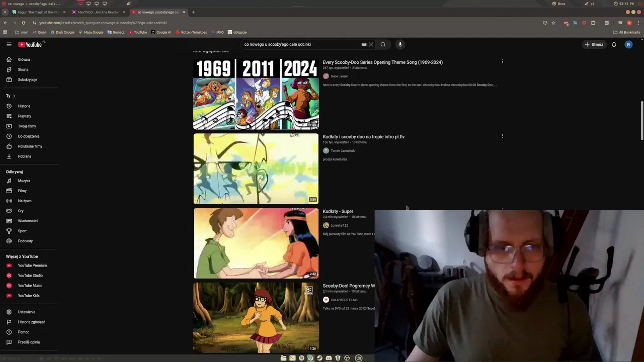Image resolution: width=644 pixels, height=362 pixels.
Task: Open Prześlij opinię feedback link
Action: [x=29, y=342]
